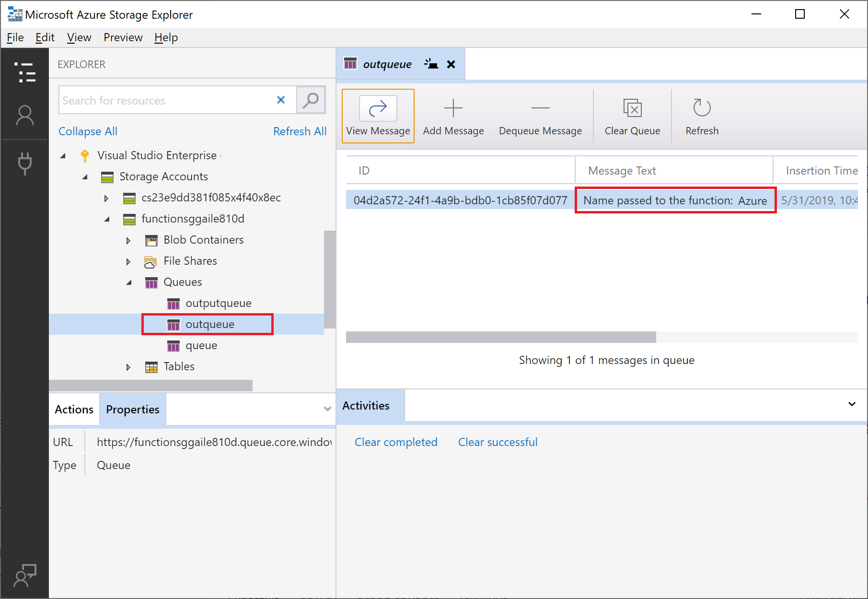Refresh the outqueue messages
868x599 pixels.
(x=701, y=116)
